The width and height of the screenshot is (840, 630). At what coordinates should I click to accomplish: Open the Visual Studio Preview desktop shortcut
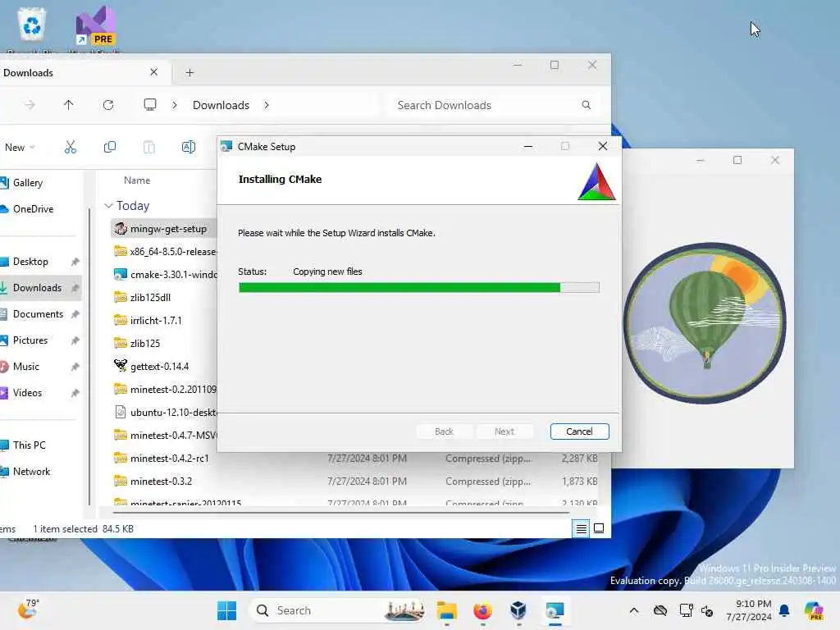[x=95, y=27]
